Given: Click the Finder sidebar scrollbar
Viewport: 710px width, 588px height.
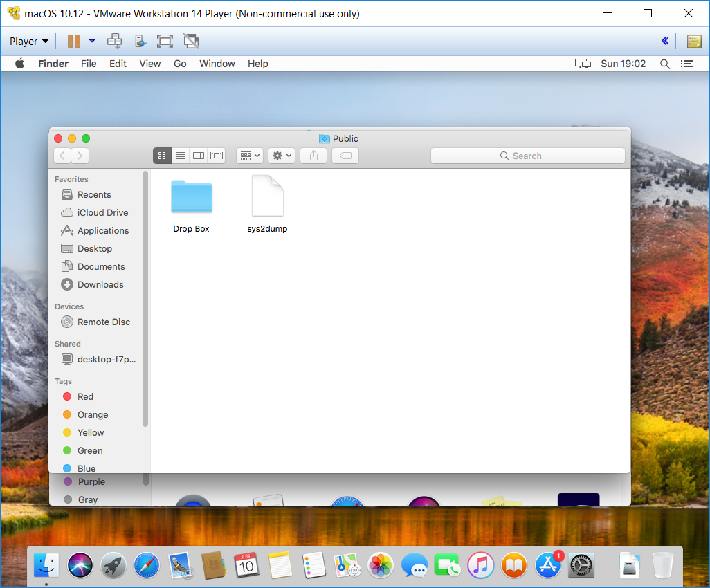Looking at the screenshot, I should click(x=145, y=299).
